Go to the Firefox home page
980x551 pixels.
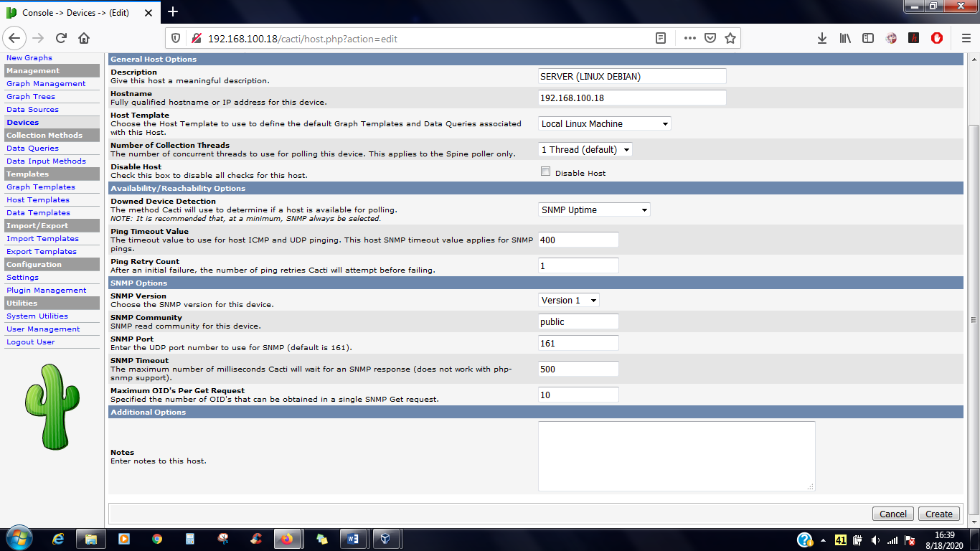[x=84, y=39]
